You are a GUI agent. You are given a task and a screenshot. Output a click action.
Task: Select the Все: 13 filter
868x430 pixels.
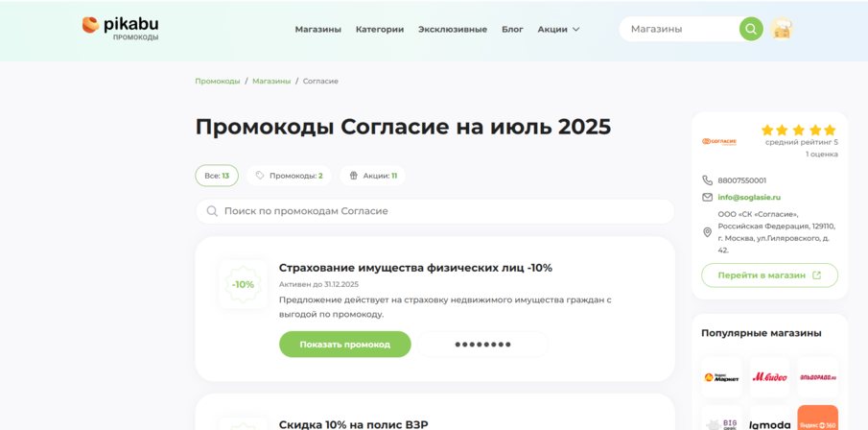pyautogui.click(x=217, y=176)
